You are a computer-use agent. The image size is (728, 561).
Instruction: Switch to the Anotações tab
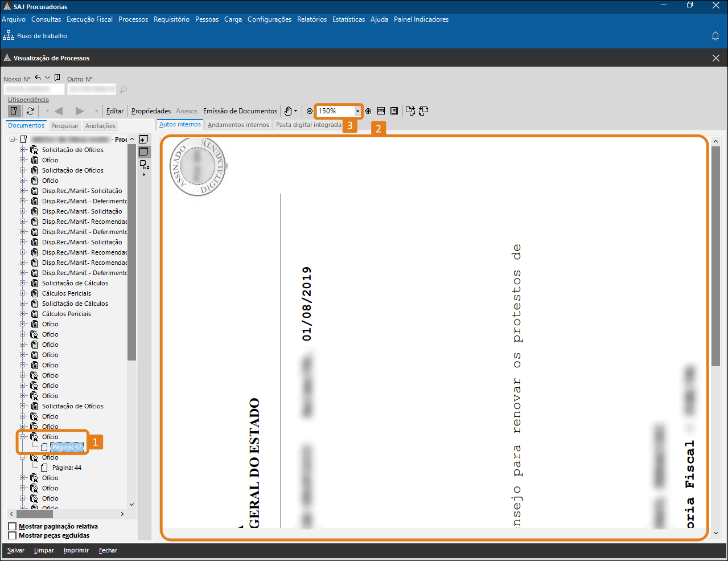coord(100,126)
